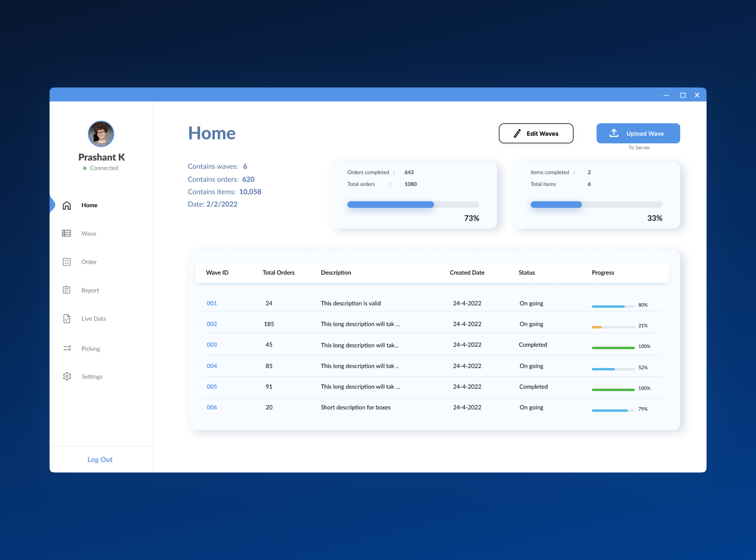
Task: Open the Report section
Action: tap(90, 290)
